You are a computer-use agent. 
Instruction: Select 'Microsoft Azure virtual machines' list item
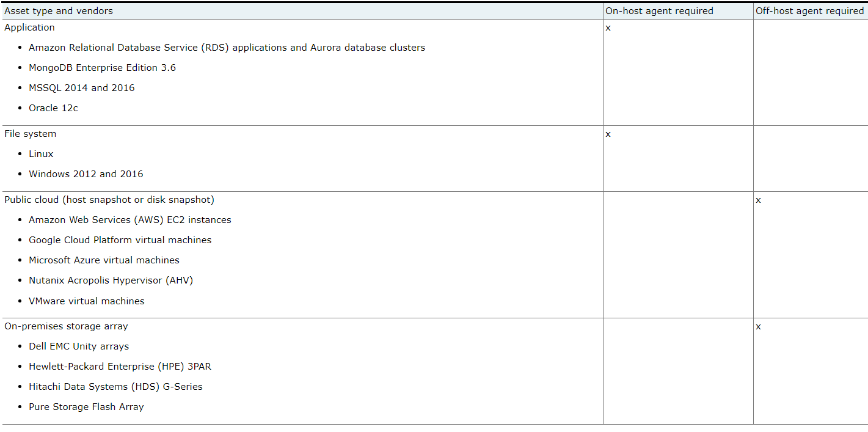tap(104, 260)
